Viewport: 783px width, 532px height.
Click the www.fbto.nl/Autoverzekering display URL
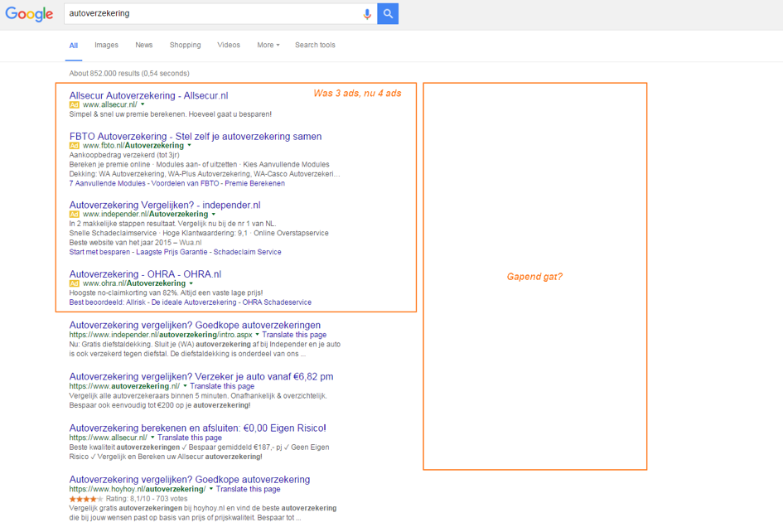(x=133, y=146)
